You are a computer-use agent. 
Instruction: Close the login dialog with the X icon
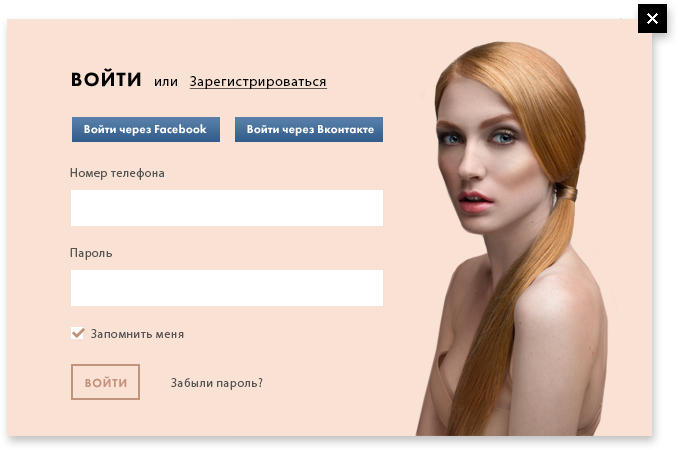click(652, 19)
